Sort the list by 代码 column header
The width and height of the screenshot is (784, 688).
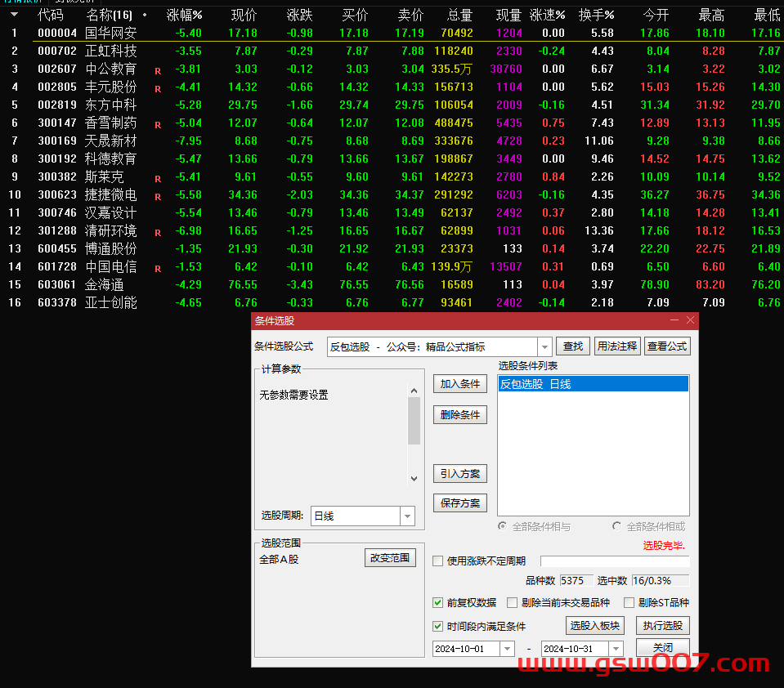pos(51,15)
